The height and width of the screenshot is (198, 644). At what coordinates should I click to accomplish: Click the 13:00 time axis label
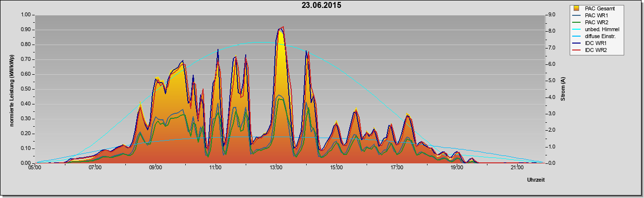click(x=275, y=168)
